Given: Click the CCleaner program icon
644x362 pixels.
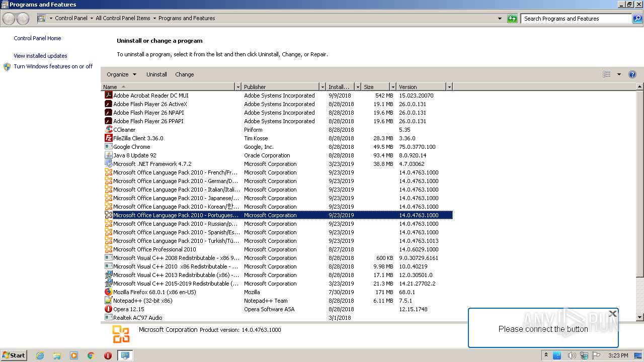Looking at the screenshot, I should click(108, 129).
